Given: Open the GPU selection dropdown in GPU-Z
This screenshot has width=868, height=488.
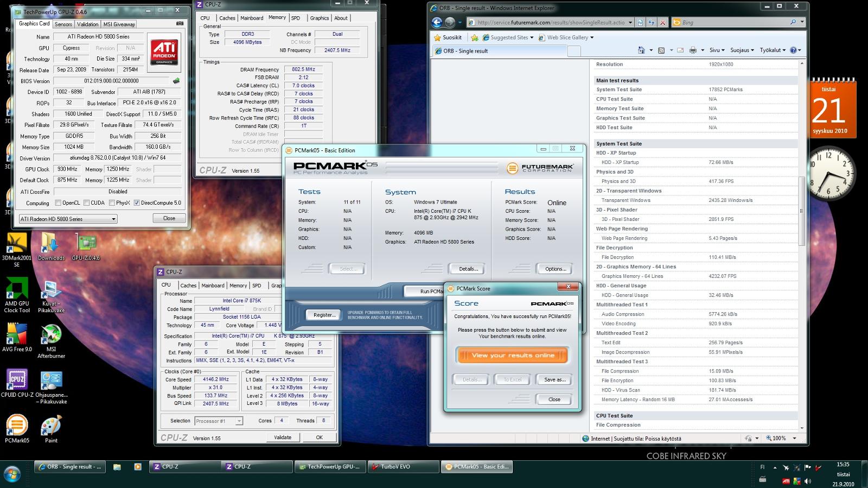Looking at the screenshot, I should [68, 219].
